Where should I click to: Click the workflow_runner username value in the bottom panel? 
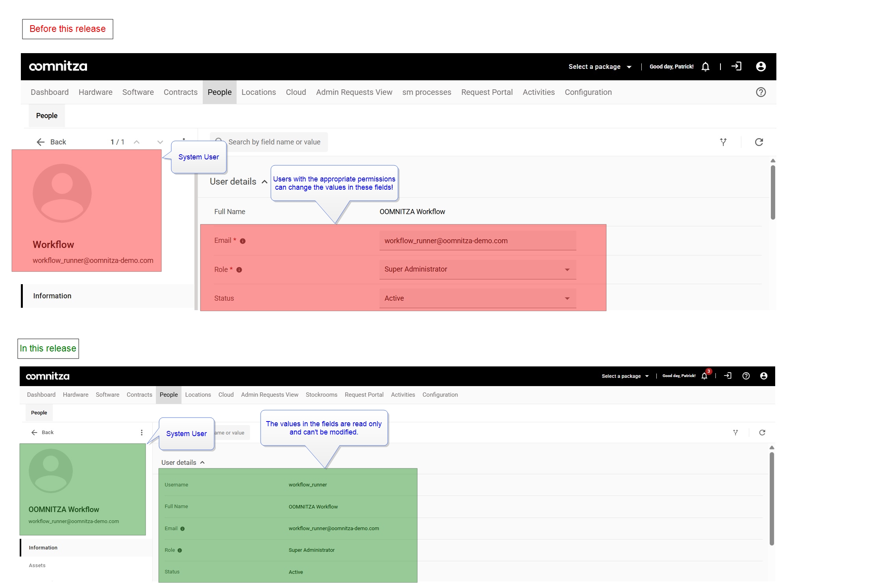pos(307,485)
